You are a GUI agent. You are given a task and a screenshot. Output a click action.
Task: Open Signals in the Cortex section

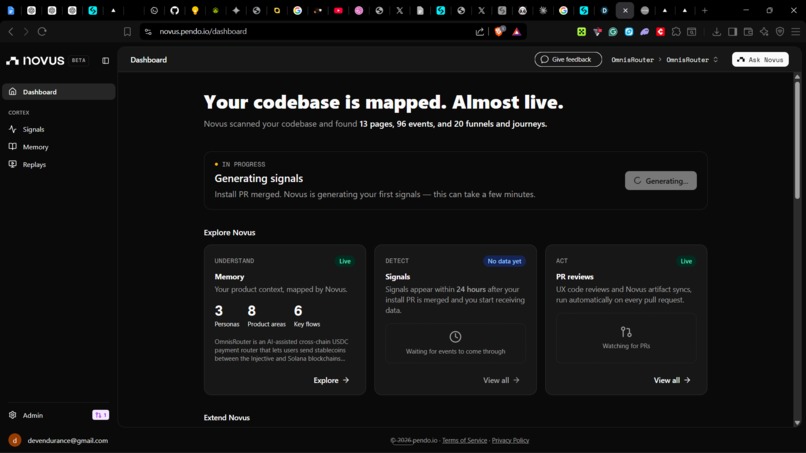(33, 129)
